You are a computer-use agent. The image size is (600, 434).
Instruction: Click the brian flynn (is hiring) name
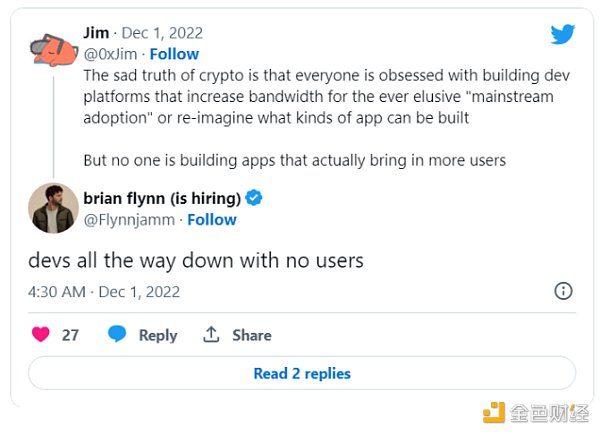pyautogui.click(x=163, y=198)
